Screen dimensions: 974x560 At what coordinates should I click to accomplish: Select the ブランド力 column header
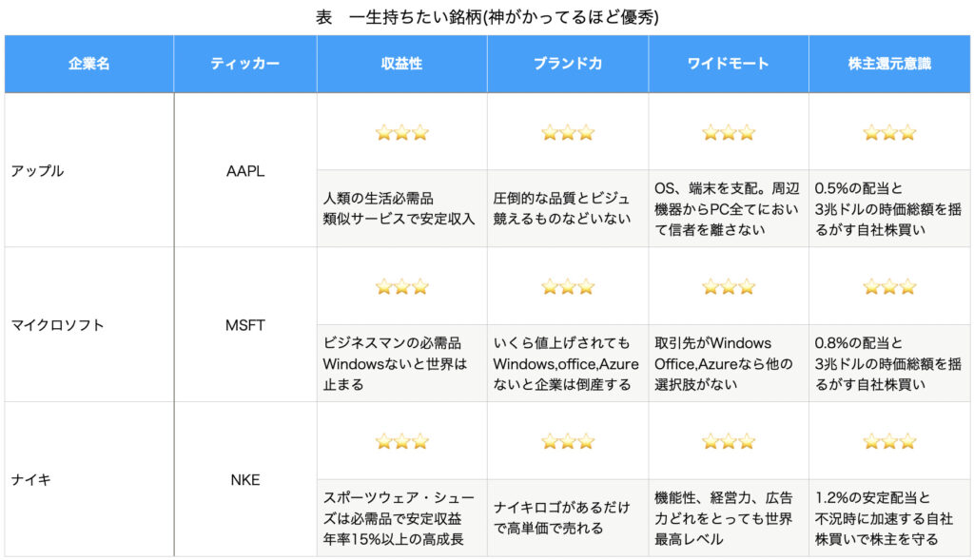[x=568, y=64]
